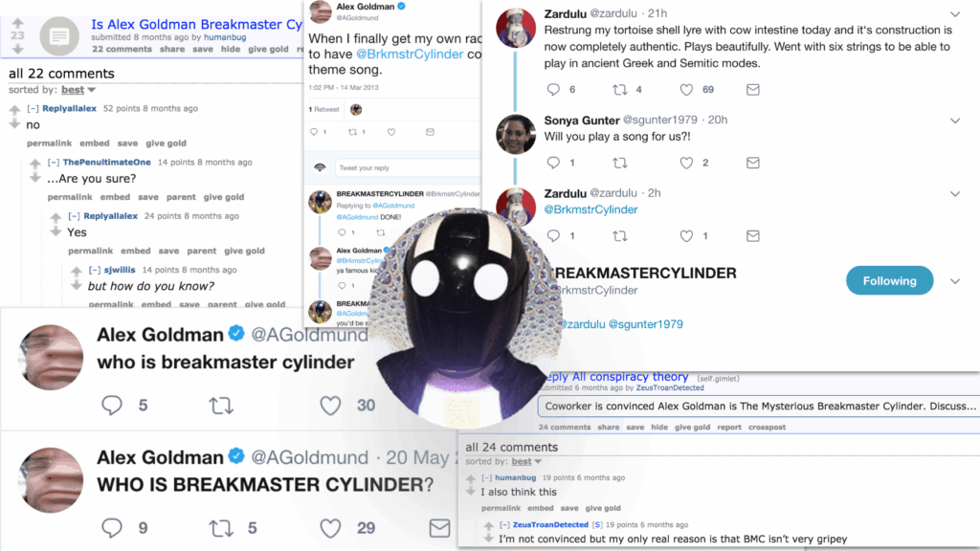The image size is (980, 551).
Task: Reply to Sonya Gunter's tweet
Action: [x=553, y=163]
